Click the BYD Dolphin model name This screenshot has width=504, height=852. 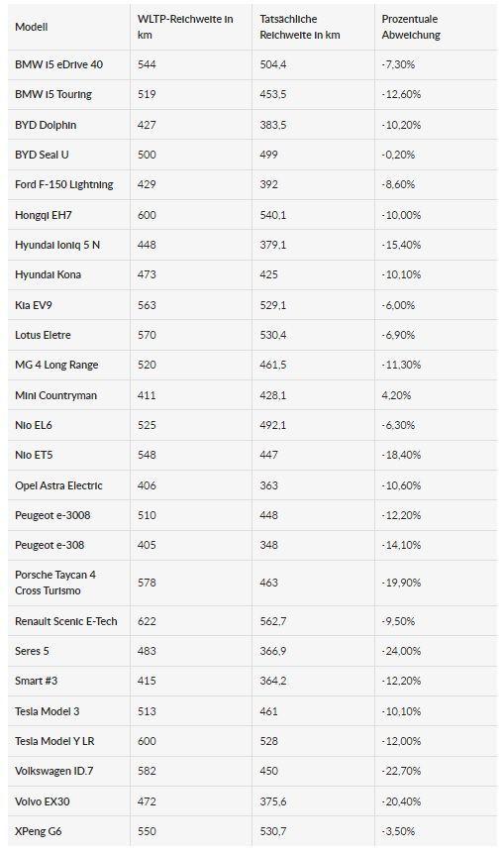tap(46, 125)
